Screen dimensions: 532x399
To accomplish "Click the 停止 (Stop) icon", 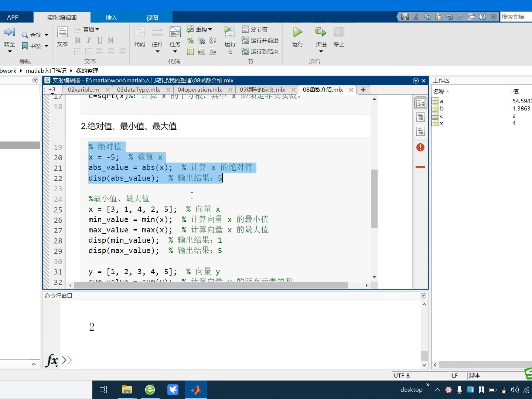I will (339, 32).
